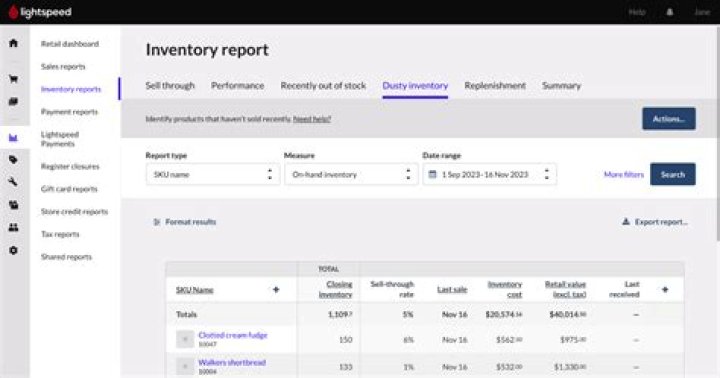The image size is (720, 378).
Task: Click the wrench icon in the sidebar
Action: point(13,182)
